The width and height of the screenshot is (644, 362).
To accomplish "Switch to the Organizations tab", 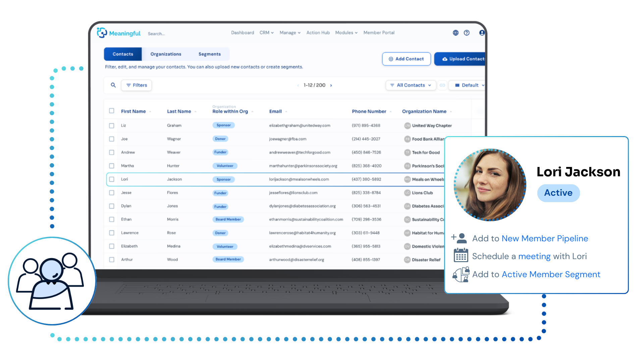I will click(166, 54).
